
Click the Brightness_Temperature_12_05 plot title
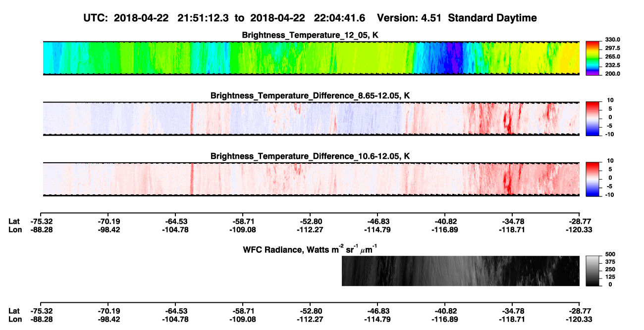(310, 35)
